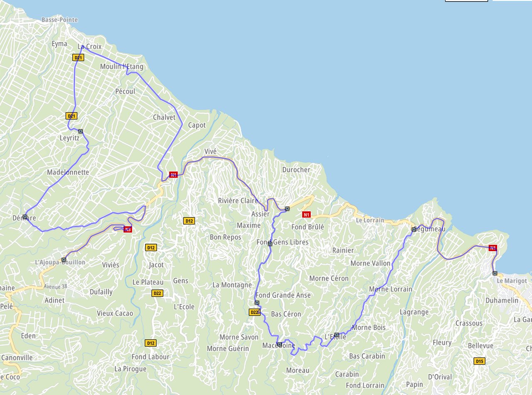Viewport: 532px width, 395px height.
Task: Click the N1 shield near Fond Brûlé
Action: [x=306, y=215]
